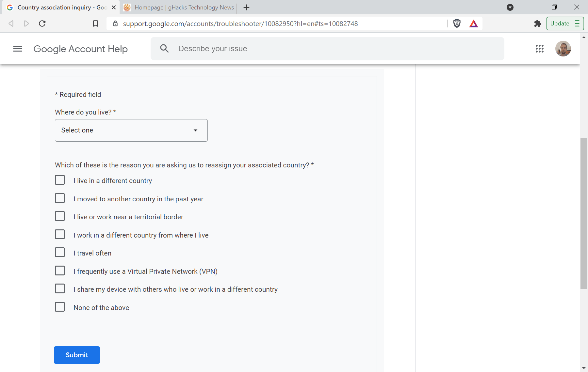Open the browser extensions puzzle icon
Image resolution: width=588 pixels, height=372 pixels.
click(537, 23)
